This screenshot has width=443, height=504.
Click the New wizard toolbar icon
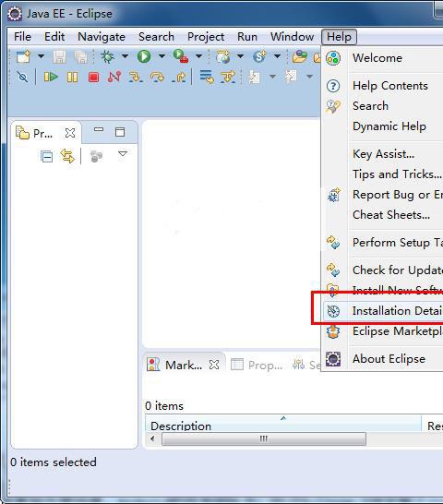(23, 56)
